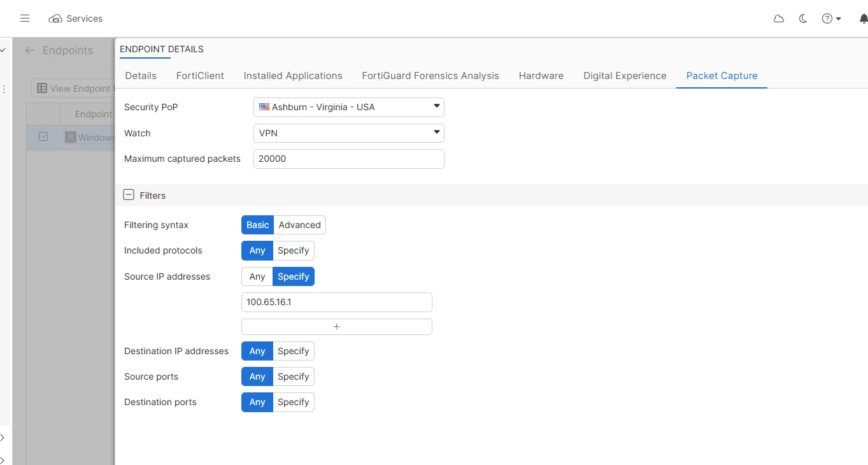The image size is (868, 465).
Task: Open FortiGuard Forensics Analysis tab
Action: tap(430, 75)
